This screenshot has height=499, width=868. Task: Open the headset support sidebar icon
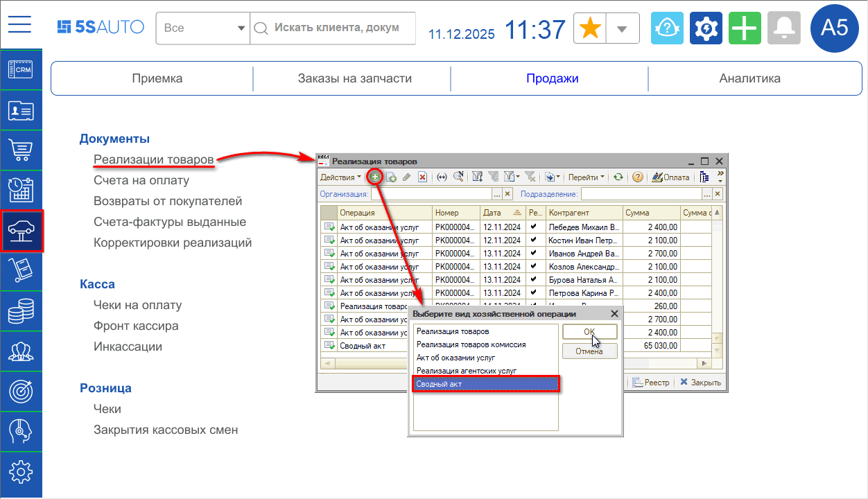21,432
